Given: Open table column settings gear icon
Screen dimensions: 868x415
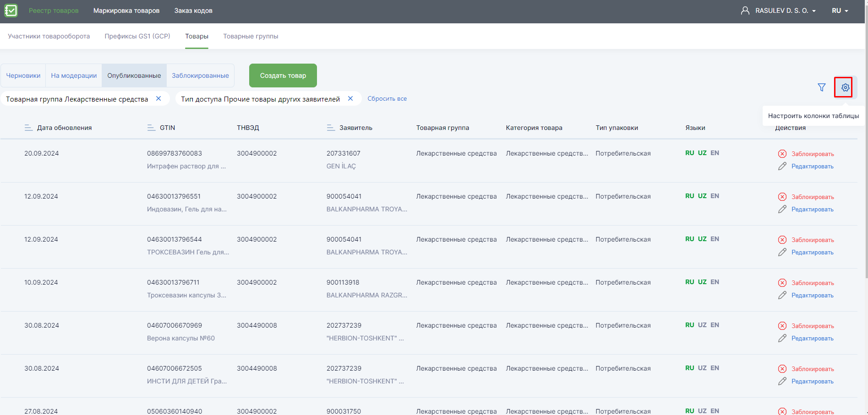Looking at the screenshot, I should pos(845,87).
